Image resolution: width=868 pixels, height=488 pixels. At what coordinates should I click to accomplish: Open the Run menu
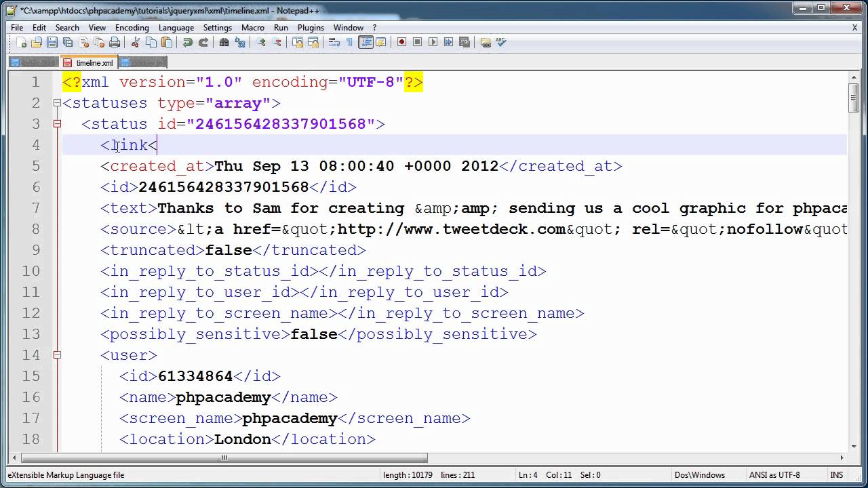tap(281, 28)
